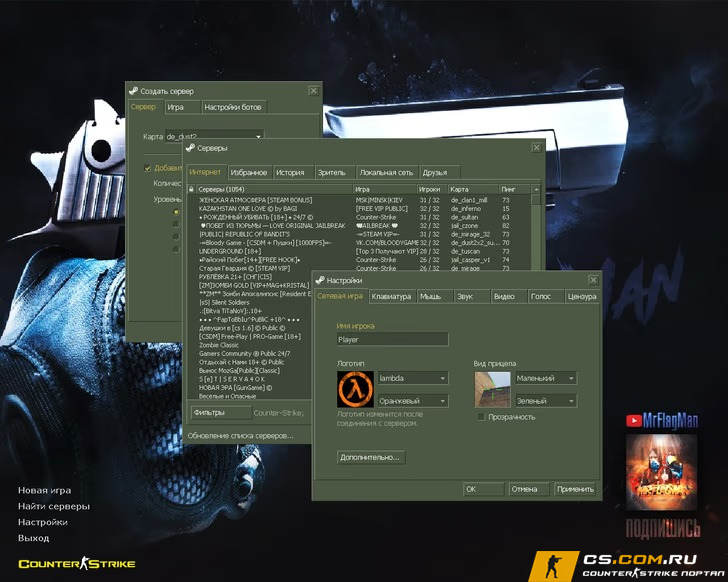The image size is (728, 582).
Task: Open the Оранжевый logo color dropdown
Action: tap(413, 401)
